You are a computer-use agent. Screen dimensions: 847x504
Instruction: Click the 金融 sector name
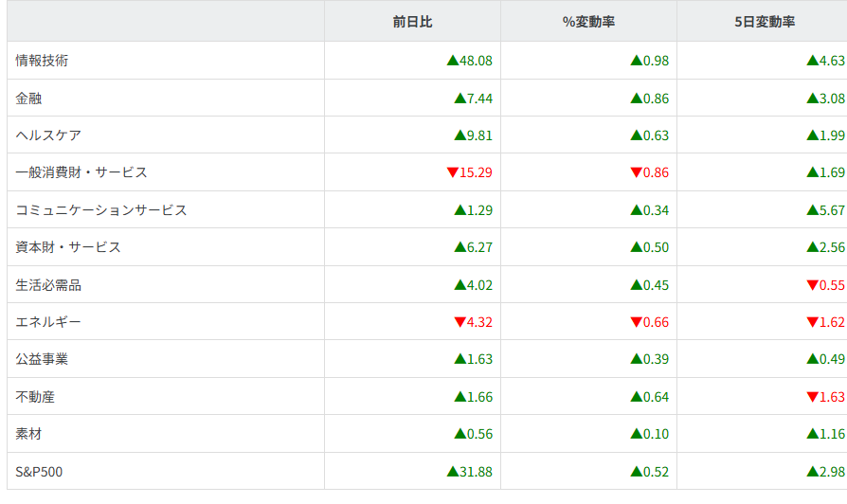pyautogui.click(x=28, y=98)
